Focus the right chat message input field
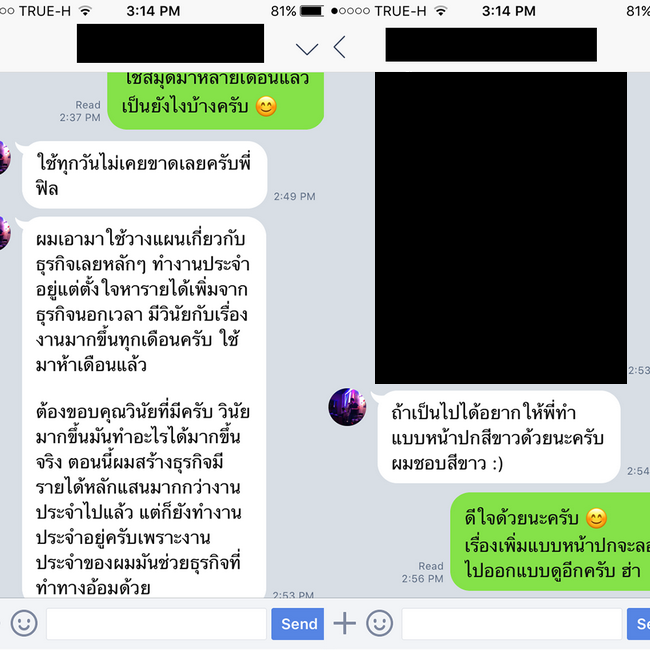This screenshot has height=650, width=650. [512, 623]
